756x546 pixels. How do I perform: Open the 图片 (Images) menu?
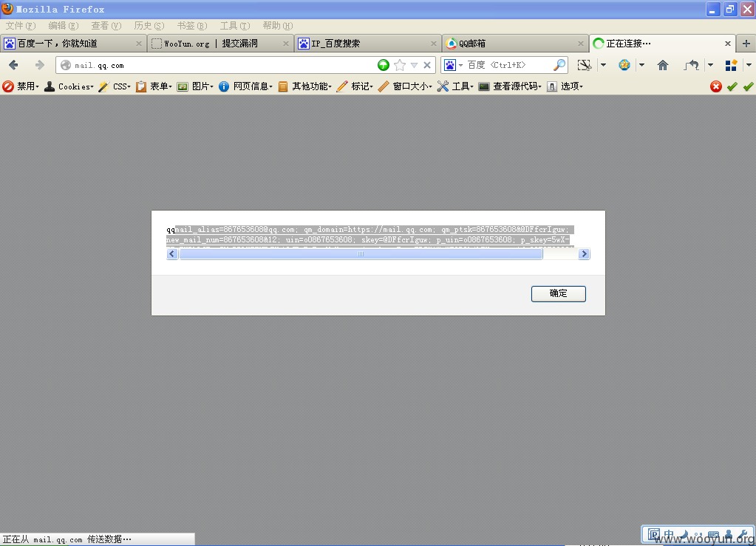pos(195,86)
